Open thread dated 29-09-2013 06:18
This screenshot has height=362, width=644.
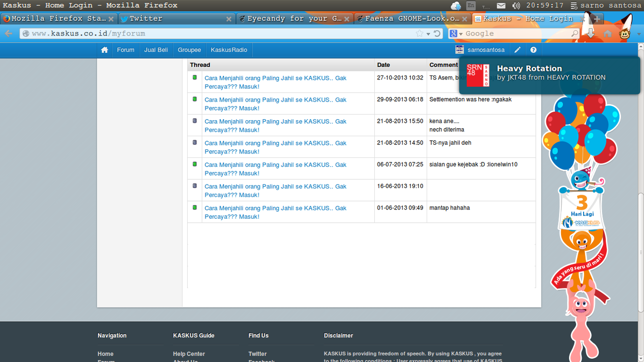[275, 104]
